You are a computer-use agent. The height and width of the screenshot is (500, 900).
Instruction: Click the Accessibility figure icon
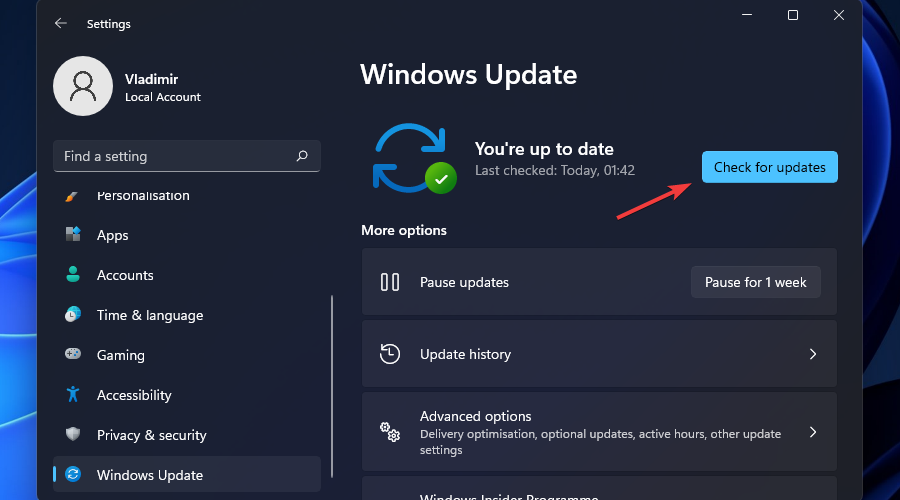tap(73, 394)
